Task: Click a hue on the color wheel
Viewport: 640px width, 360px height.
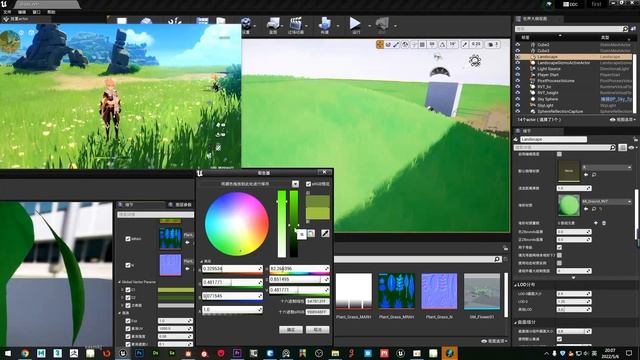Action: coord(237,224)
